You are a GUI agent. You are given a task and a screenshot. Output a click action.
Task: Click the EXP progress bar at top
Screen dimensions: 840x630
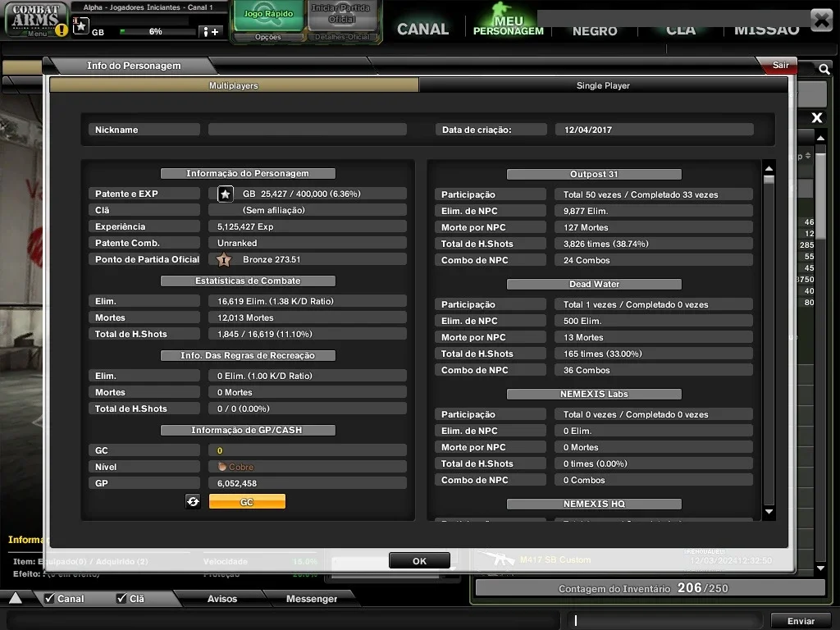(157, 32)
